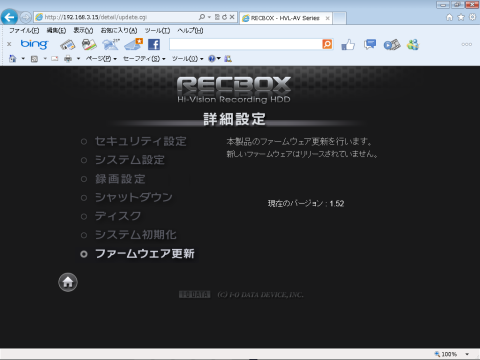Image resolution: width=480 pixels, height=360 pixels.
Task: Click the Bing news icon
Action: pyautogui.click(x=68, y=44)
